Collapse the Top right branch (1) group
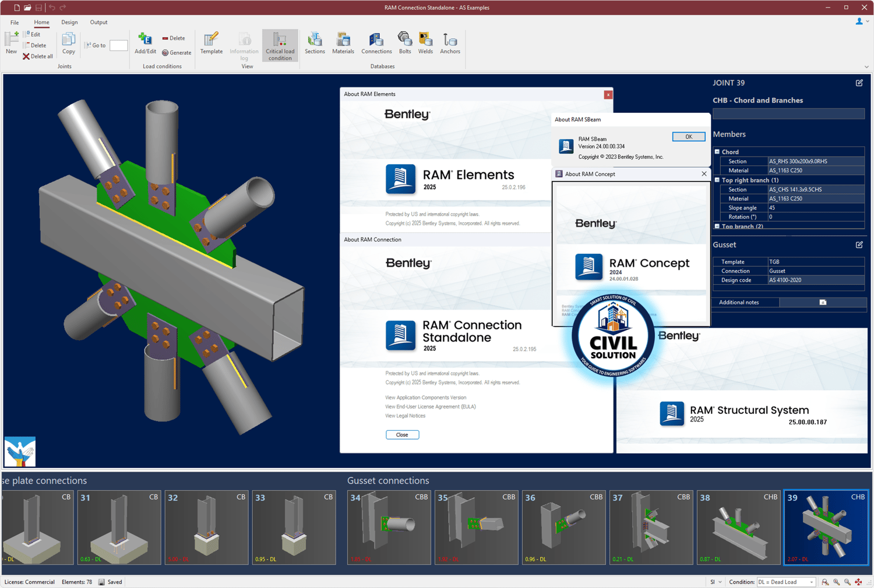 (717, 180)
